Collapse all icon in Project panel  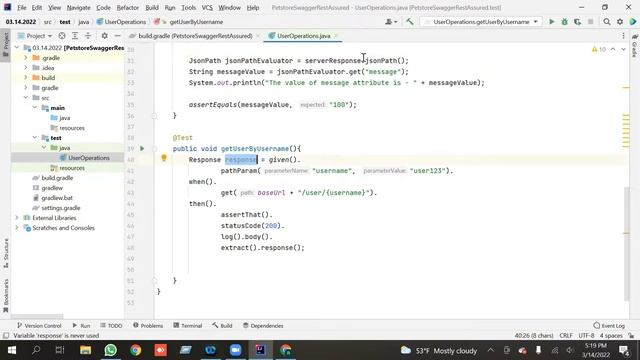coord(88,36)
